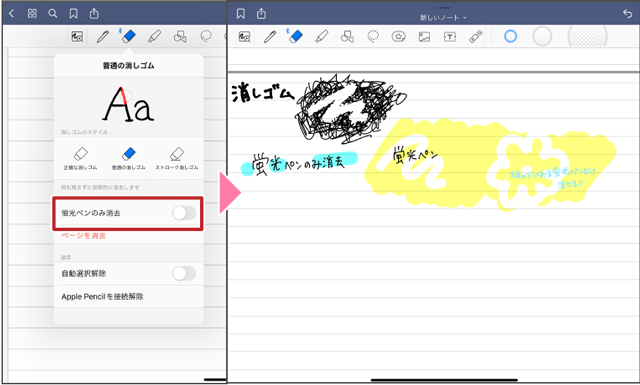Select the zoom window tool in left toolbar

(x=77, y=37)
